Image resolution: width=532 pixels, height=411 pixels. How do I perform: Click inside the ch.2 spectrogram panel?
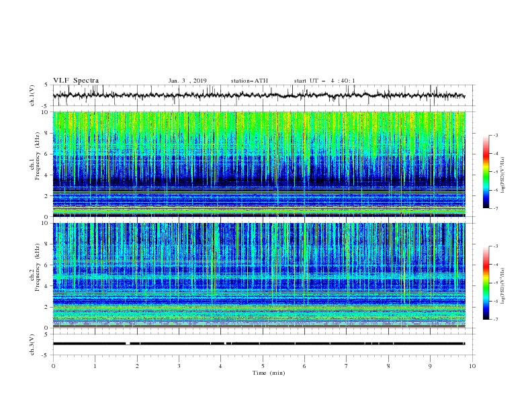click(x=259, y=275)
